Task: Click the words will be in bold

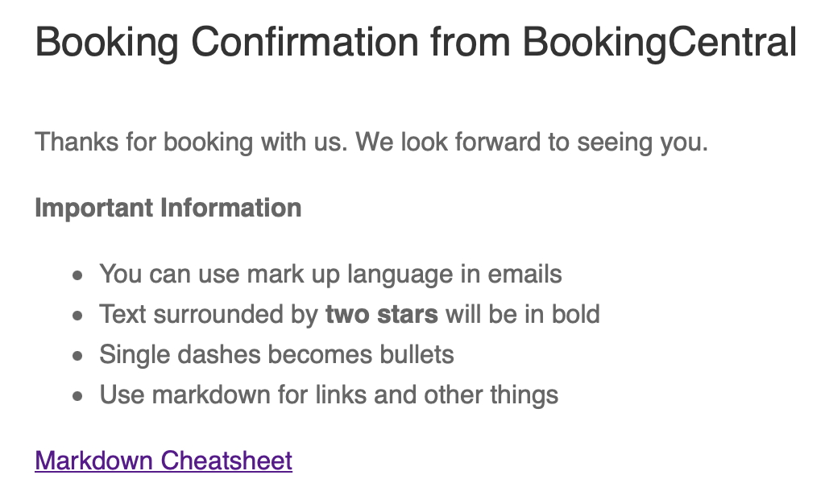Action: 522,314
